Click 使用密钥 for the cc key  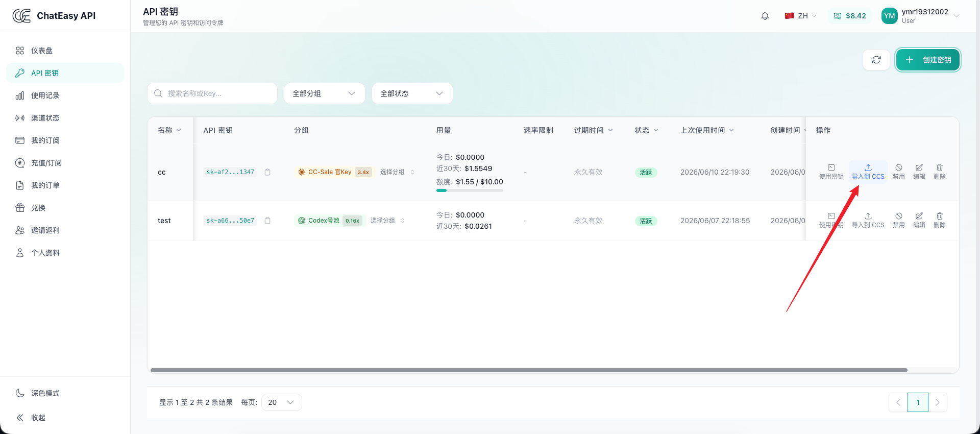click(831, 172)
